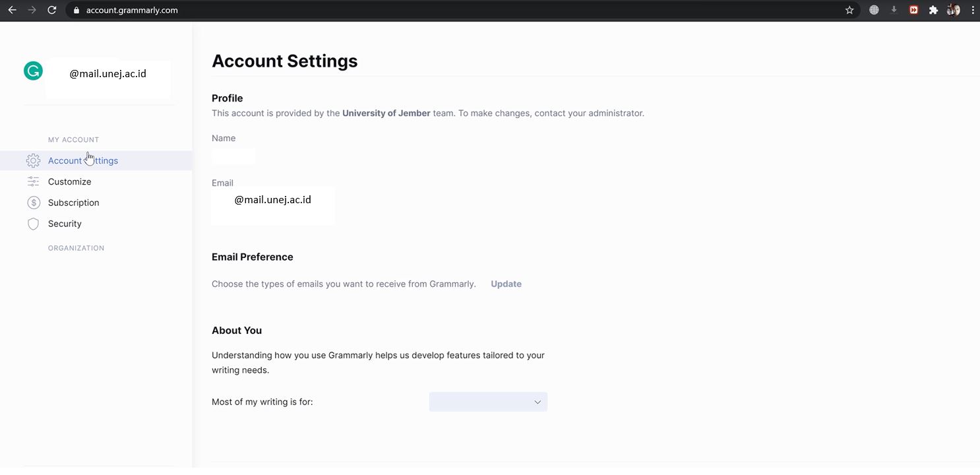The image size is (980, 475).
Task: Reload the page with the refresh icon
Action: 52,10
